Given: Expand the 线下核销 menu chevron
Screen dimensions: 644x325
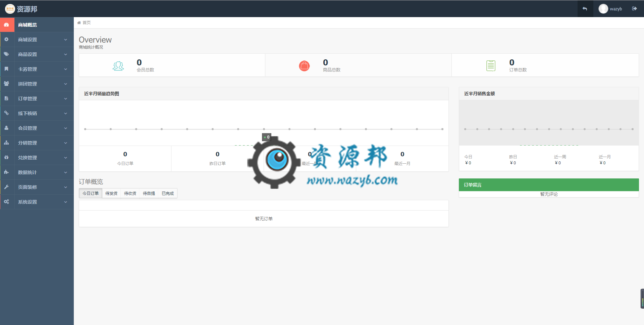Looking at the screenshot, I should (x=65, y=113).
